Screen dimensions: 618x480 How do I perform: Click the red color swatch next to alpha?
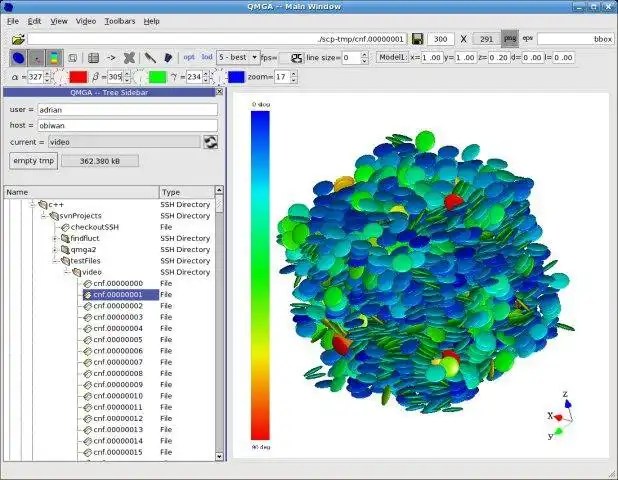[x=78, y=77]
